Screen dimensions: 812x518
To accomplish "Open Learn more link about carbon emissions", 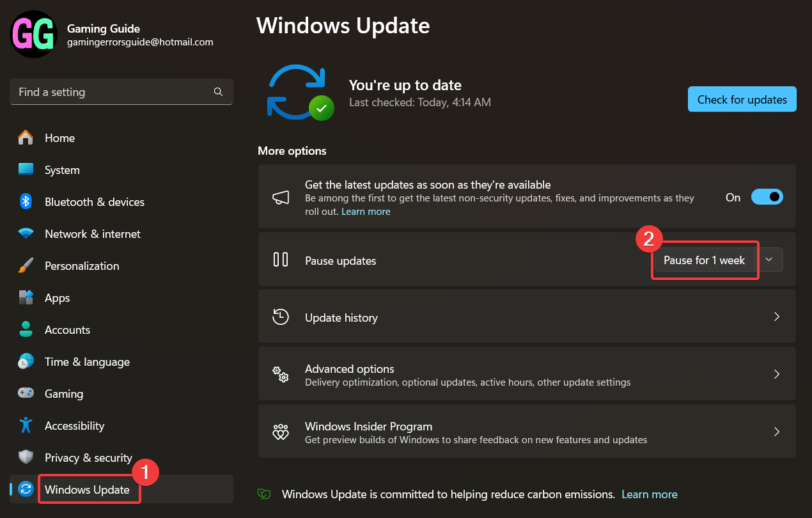I will 649,494.
